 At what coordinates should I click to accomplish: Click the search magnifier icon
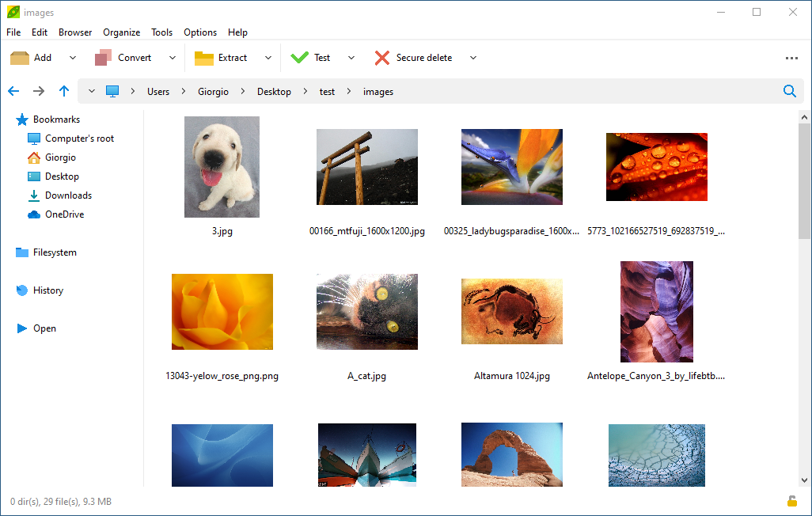pyautogui.click(x=789, y=91)
